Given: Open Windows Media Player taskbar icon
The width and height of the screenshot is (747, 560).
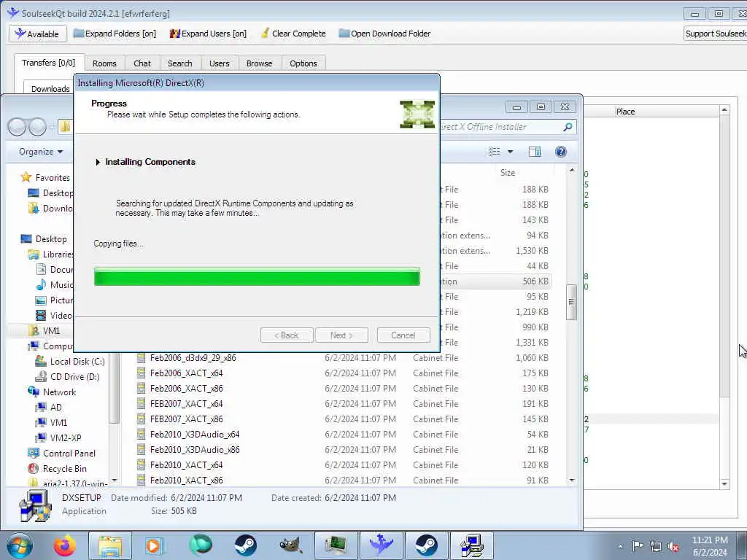Looking at the screenshot, I should [x=154, y=545].
